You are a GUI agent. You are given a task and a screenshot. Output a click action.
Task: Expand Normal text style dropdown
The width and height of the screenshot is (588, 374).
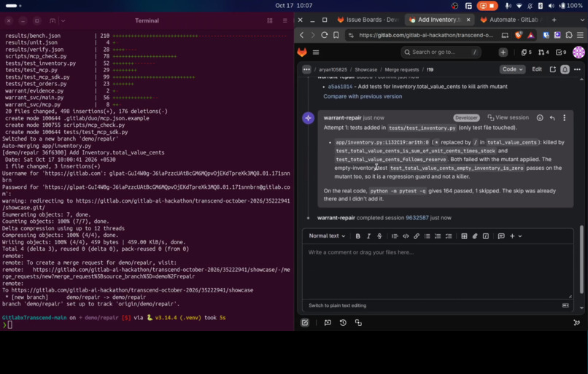(x=327, y=236)
